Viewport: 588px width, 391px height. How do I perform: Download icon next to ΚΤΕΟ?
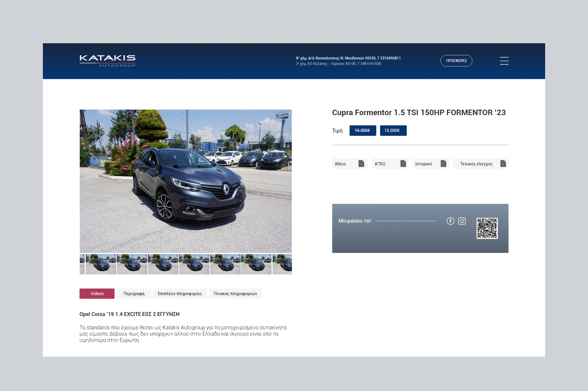[x=403, y=164]
